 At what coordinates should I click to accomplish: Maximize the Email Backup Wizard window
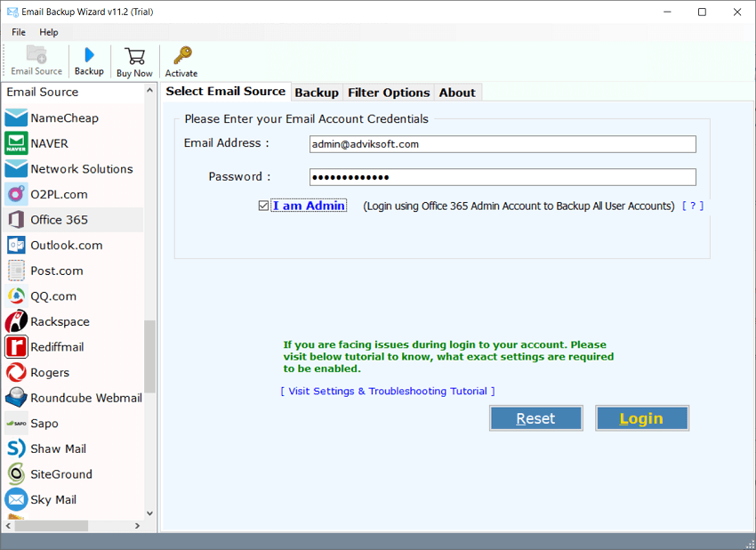click(x=702, y=12)
